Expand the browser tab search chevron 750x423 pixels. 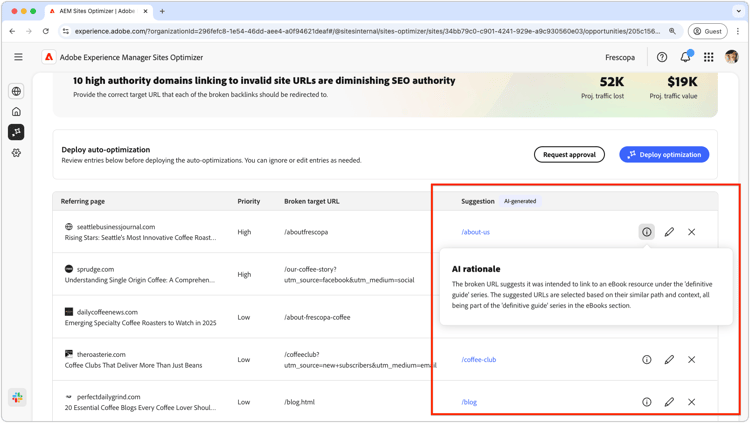pyautogui.click(x=738, y=11)
